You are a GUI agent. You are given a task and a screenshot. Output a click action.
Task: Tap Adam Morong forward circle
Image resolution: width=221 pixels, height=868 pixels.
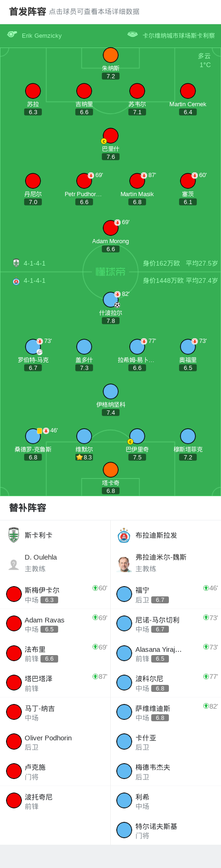tap(110, 228)
